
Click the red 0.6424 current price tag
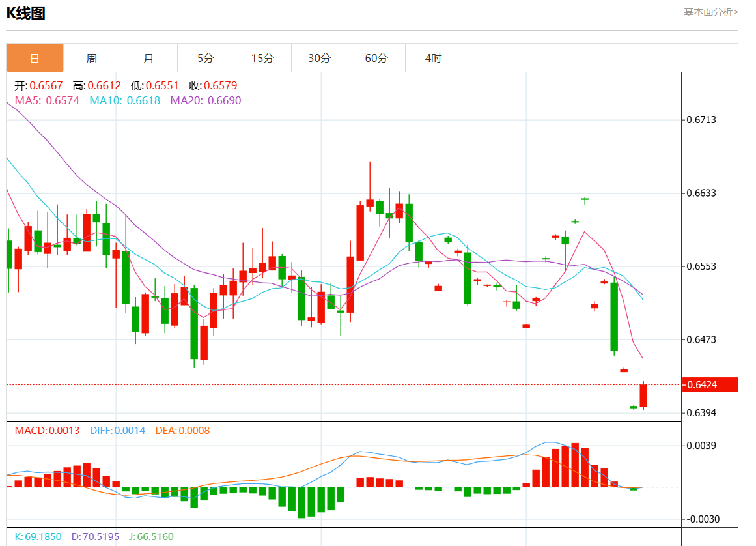(710, 385)
